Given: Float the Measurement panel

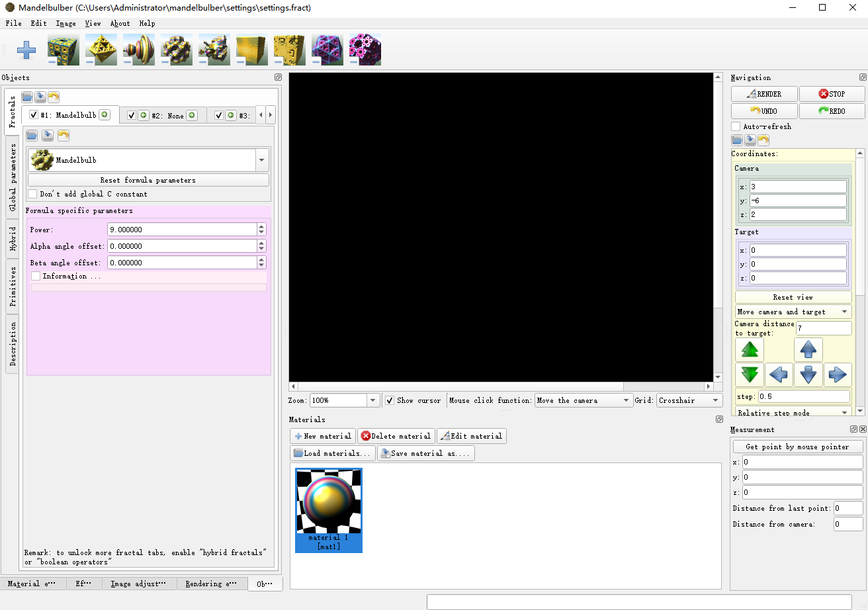Looking at the screenshot, I should point(853,429).
